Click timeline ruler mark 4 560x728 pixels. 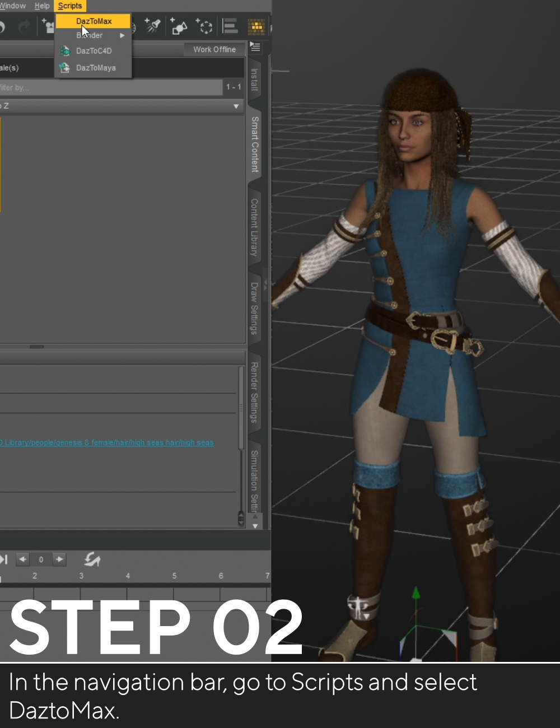pos(128,576)
